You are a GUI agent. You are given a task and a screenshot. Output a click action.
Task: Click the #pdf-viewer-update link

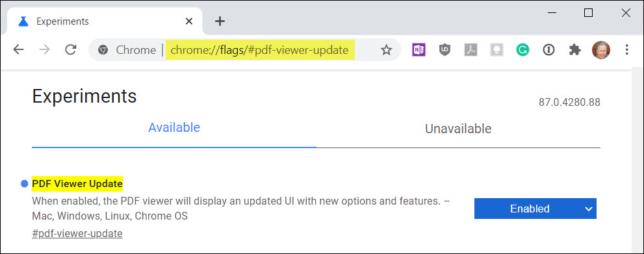pyautogui.click(x=77, y=233)
